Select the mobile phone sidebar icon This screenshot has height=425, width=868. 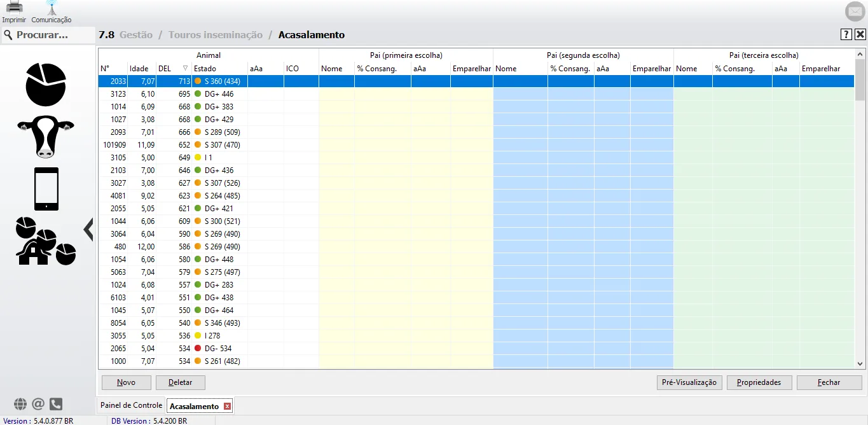pos(46,189)
